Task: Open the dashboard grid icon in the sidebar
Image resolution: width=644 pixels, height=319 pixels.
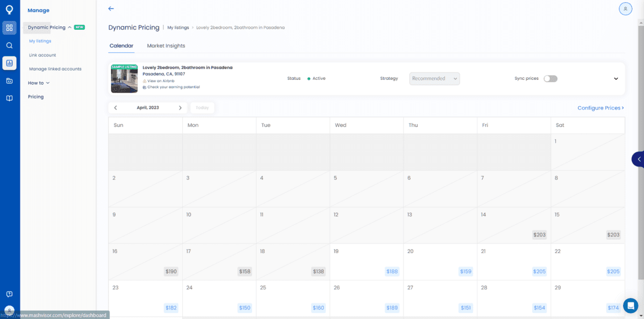Action: 9,28
